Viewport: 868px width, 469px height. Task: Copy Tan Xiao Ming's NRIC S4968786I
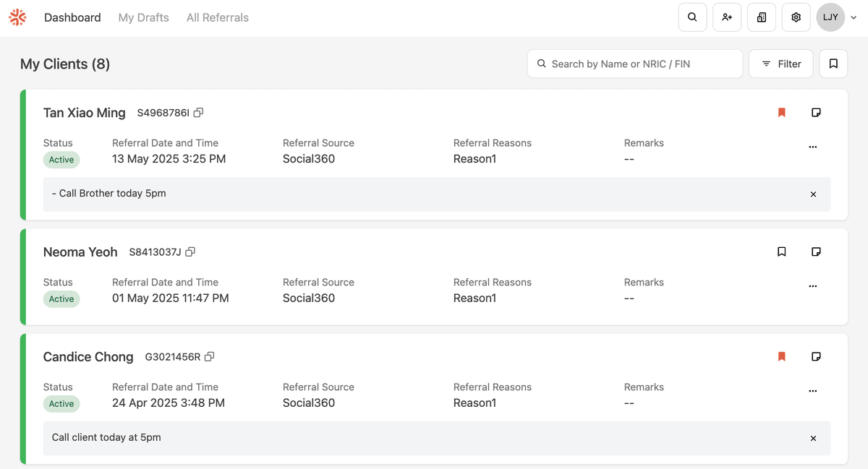[198, 113]
